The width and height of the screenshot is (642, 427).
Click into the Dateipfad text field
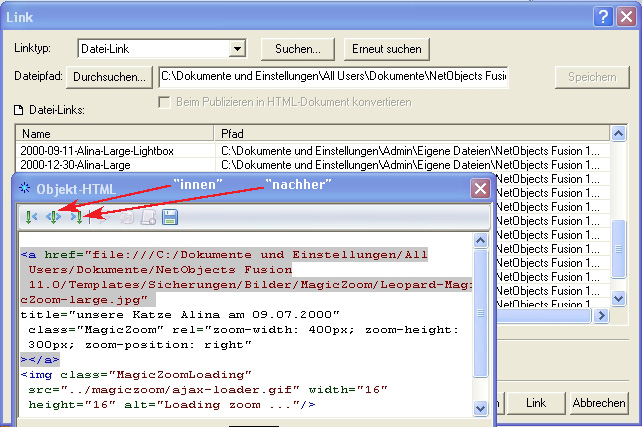pyautogui.click(x=333, y=76)
